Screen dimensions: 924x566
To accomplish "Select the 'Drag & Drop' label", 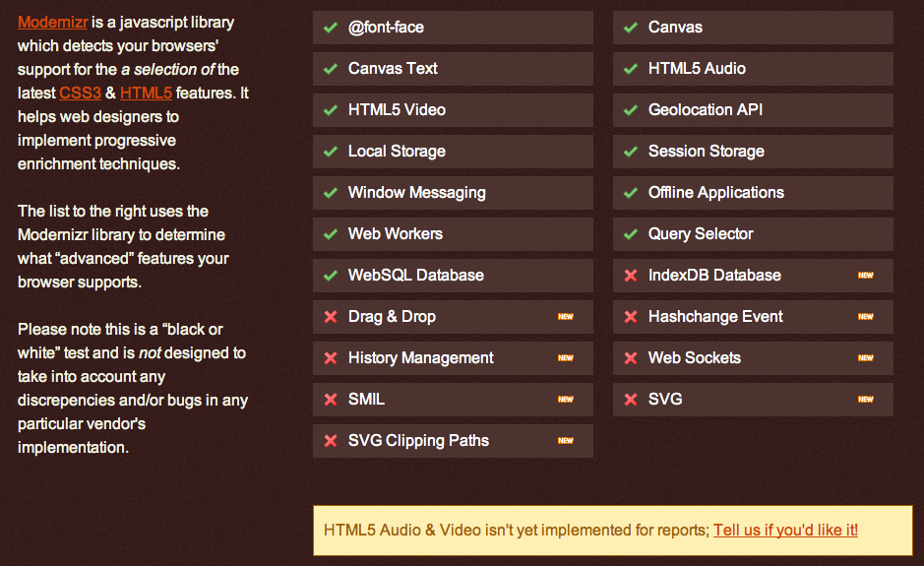I will [x=392, y=317].
